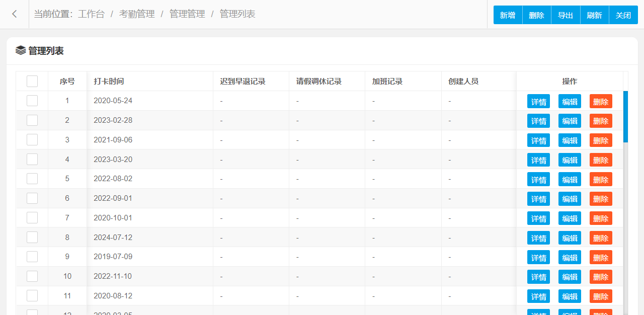Screen dimensions: 644x315
Task: Open 详情 for row 2023-03-20
Action: 538,160
